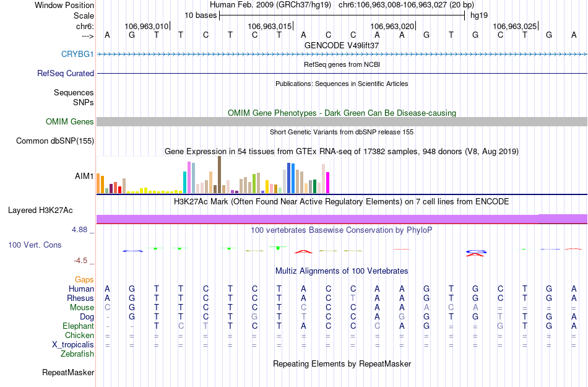
Task: Click the H3K27Ac Mark track title
Action: click(342, 201)
